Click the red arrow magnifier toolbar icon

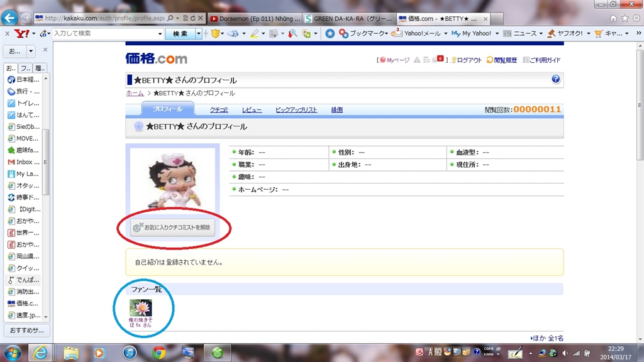pyautogui.click(x=292, y=33)
